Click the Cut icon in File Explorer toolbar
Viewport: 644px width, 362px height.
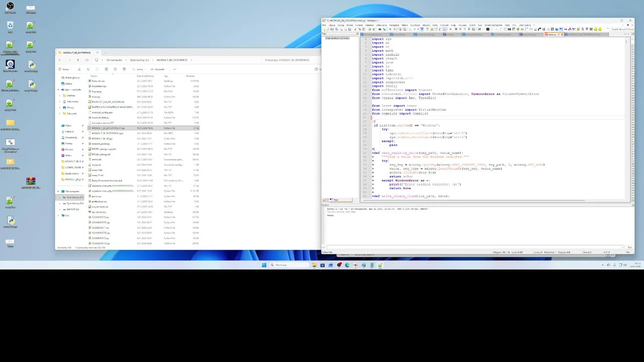[x=79, y=69]
